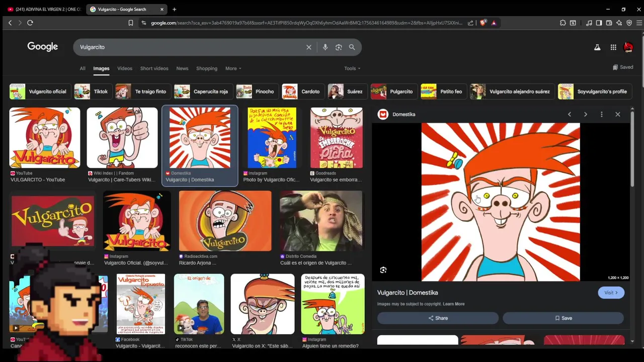Viewport: 644px width, 362px height.
Task: Switch to the ADIVINA EL VIRGEN browser tab
Action: coord(44,9)
